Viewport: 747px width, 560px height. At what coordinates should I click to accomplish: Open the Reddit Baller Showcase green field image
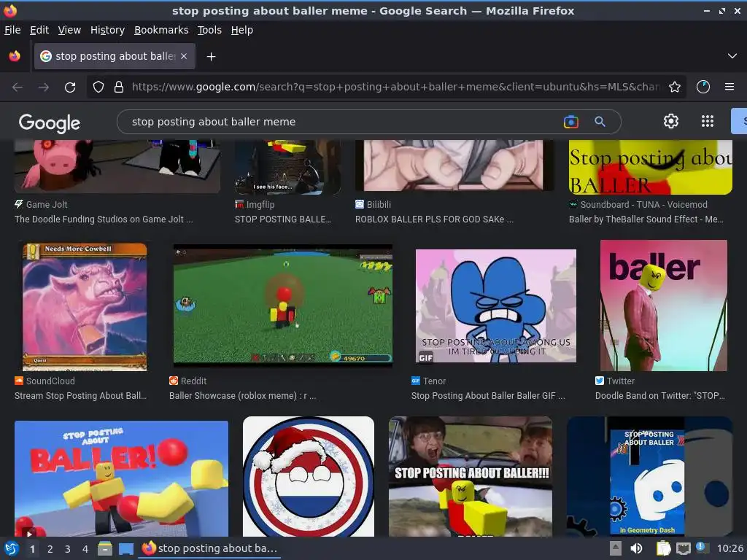[x=283, y=306]
